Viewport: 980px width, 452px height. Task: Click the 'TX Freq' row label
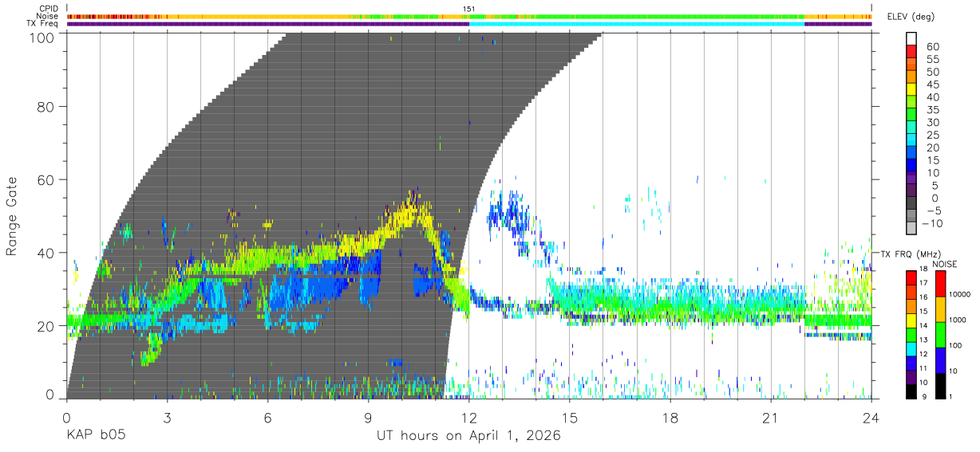pyautogui.click(x=43, y=23)
